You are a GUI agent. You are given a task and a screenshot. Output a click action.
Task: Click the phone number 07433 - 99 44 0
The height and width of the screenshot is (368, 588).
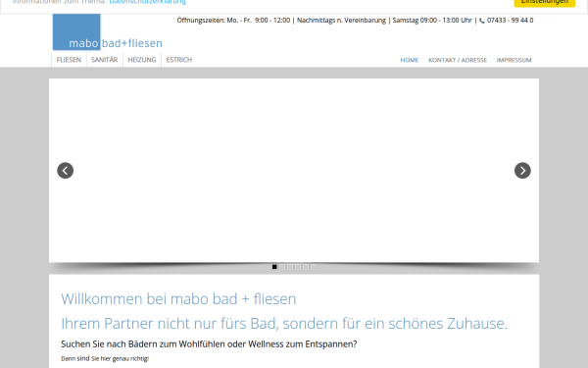[x=510, y=21]
